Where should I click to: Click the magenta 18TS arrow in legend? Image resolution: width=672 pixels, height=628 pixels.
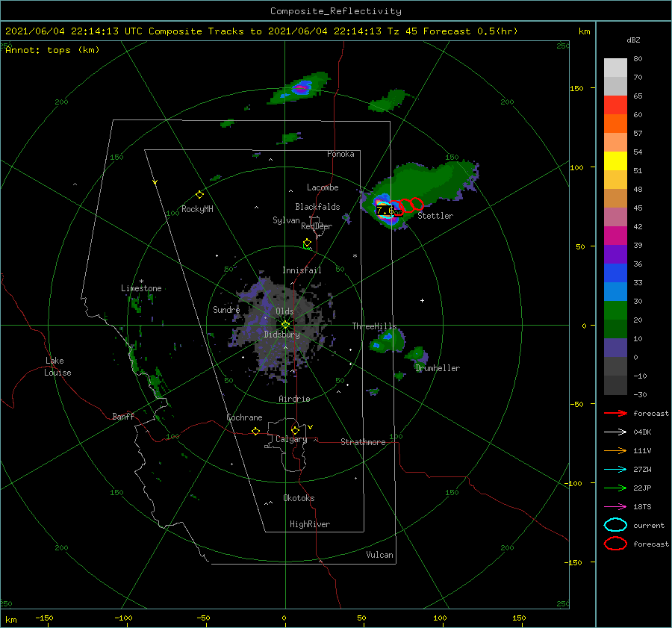point(615,507)
